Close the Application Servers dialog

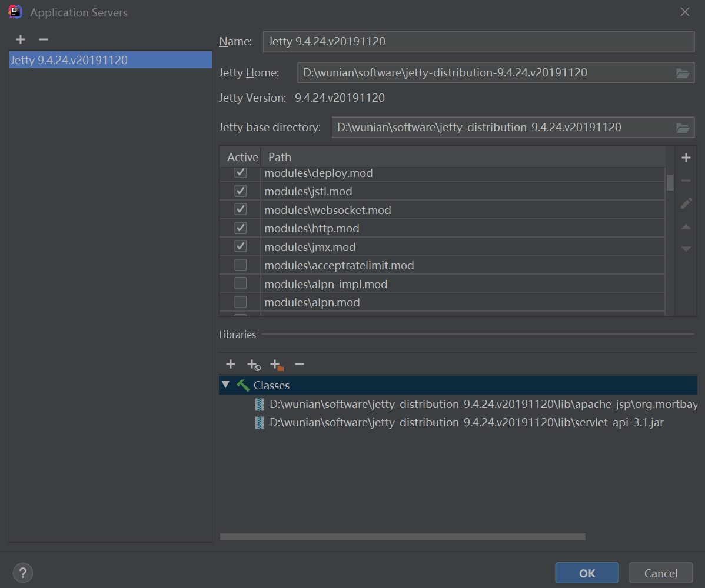[684, 12]
